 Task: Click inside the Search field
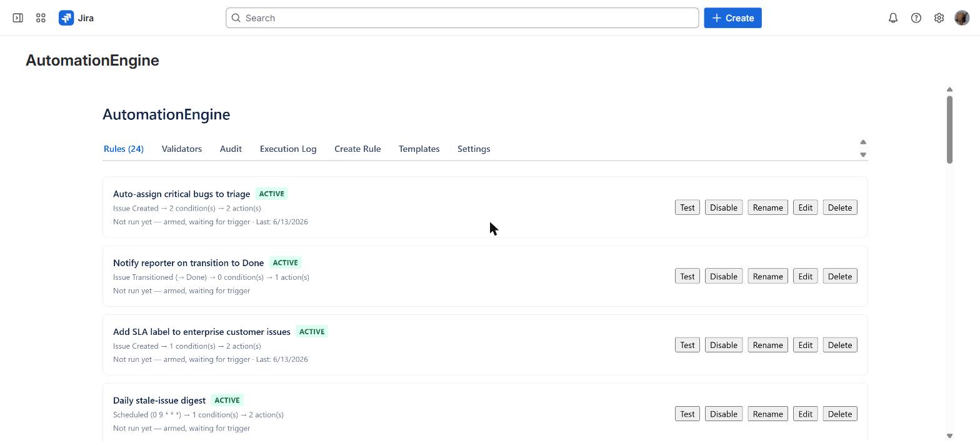coord(462,18)
